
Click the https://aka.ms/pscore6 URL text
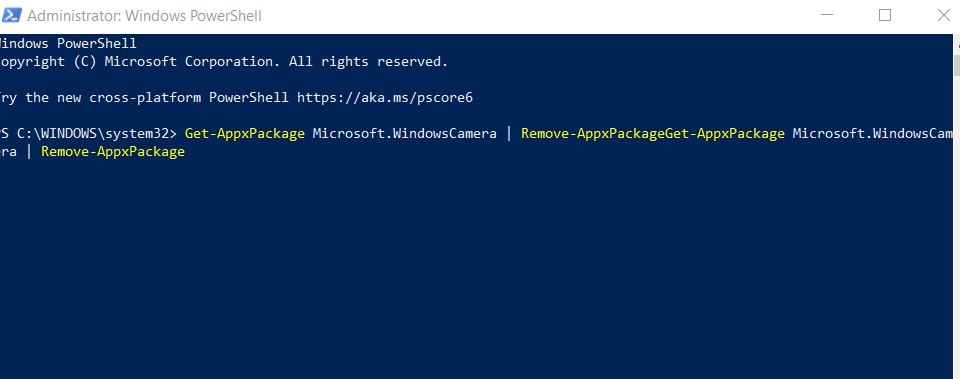tap(385, 97)
